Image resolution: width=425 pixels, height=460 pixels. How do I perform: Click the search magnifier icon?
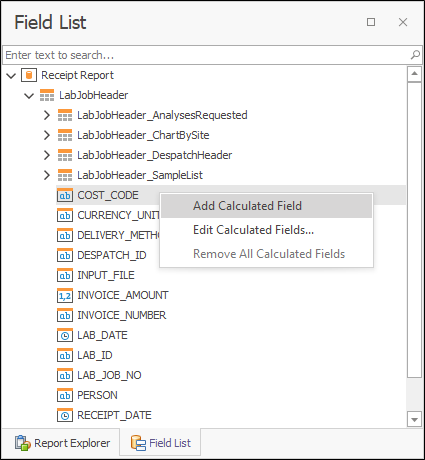415,55
